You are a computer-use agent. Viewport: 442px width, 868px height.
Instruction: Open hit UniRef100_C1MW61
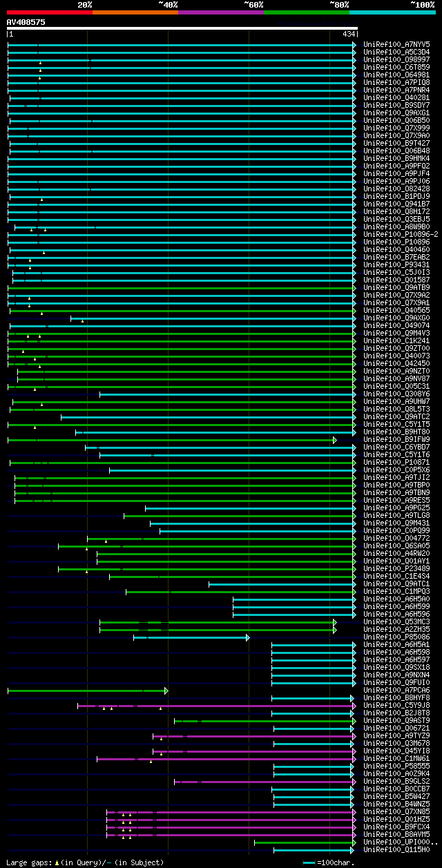[396, 758]
